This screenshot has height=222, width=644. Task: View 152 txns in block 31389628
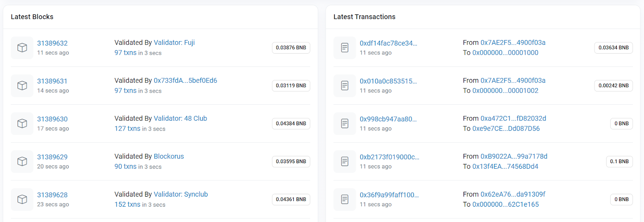click(127, 205)
